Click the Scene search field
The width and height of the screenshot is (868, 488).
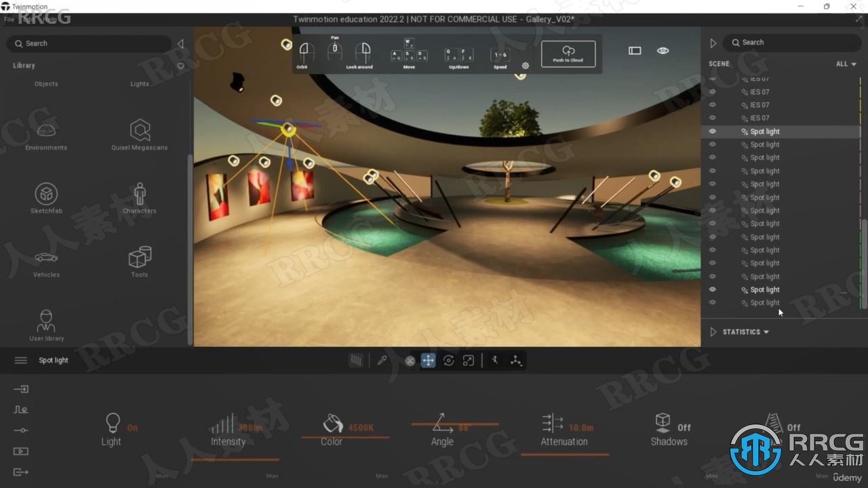pyautogui.click(x=793, y=42)
